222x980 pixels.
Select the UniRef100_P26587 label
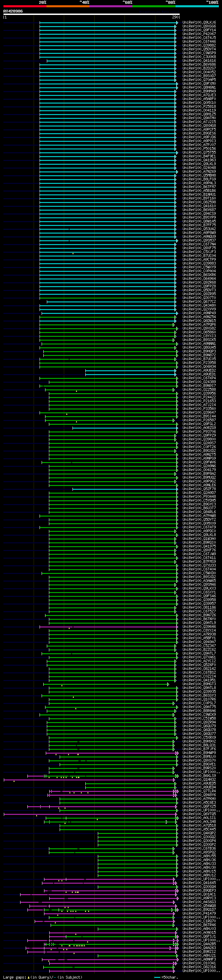coord(199,420)
